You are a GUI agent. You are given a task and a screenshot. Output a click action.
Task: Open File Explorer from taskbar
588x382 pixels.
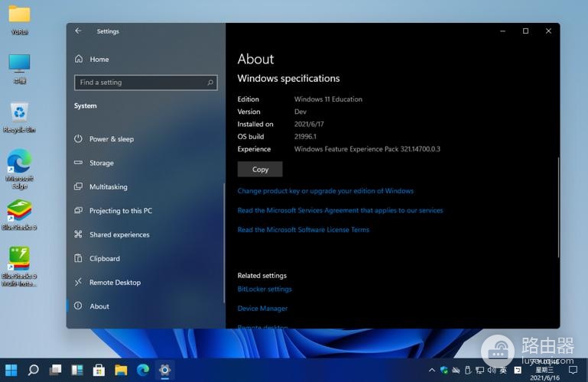[x=121, y=370]
